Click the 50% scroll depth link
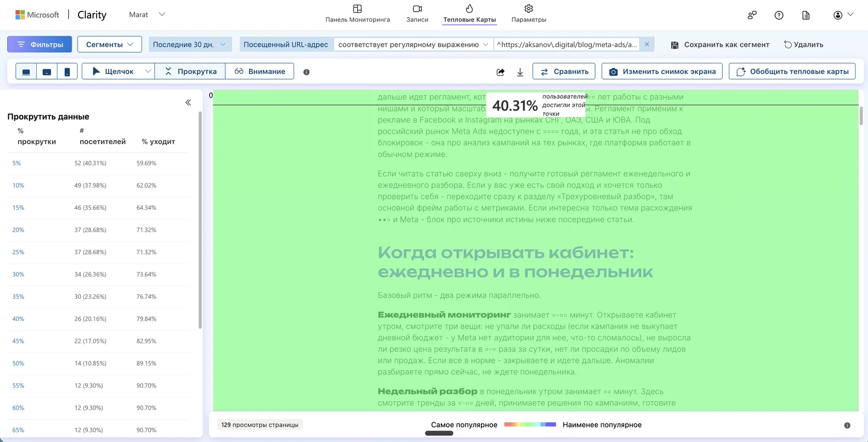868x442 pixels. pos(18,363)
